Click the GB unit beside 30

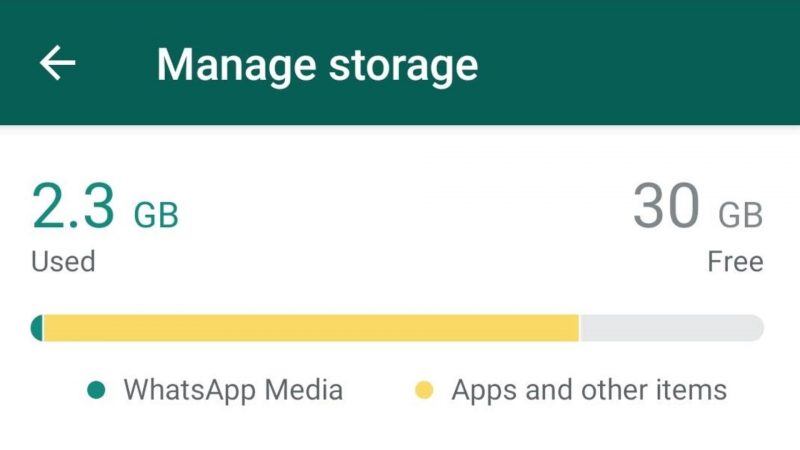pos(740,215)
